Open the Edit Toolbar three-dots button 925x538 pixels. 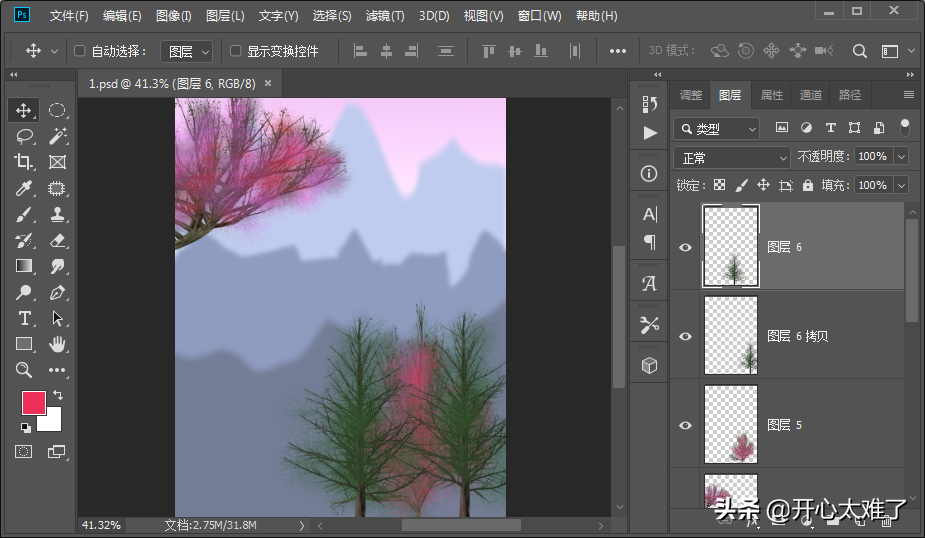(57, 370)
